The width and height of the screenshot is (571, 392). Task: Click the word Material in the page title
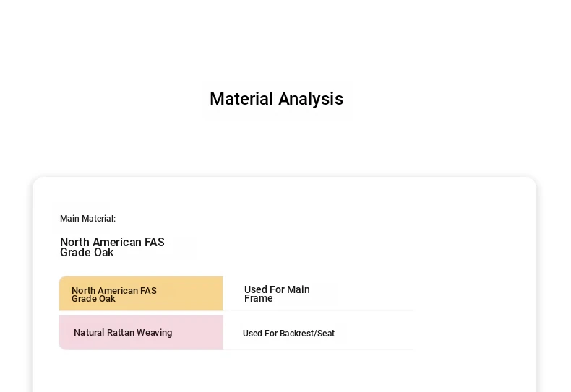coord(241,99)
